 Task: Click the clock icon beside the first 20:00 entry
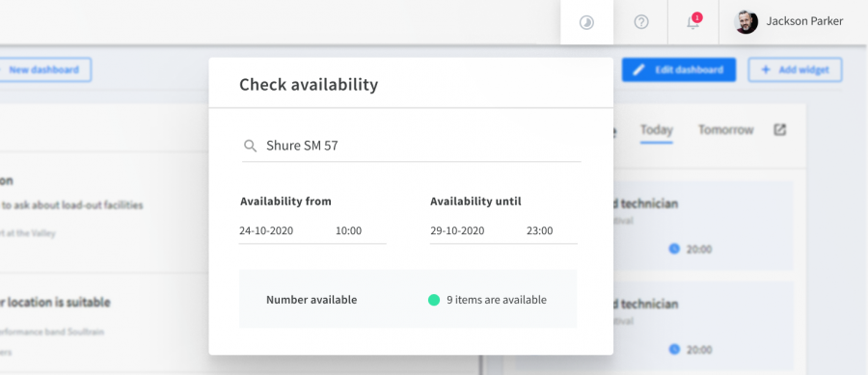tap(674, 249)
